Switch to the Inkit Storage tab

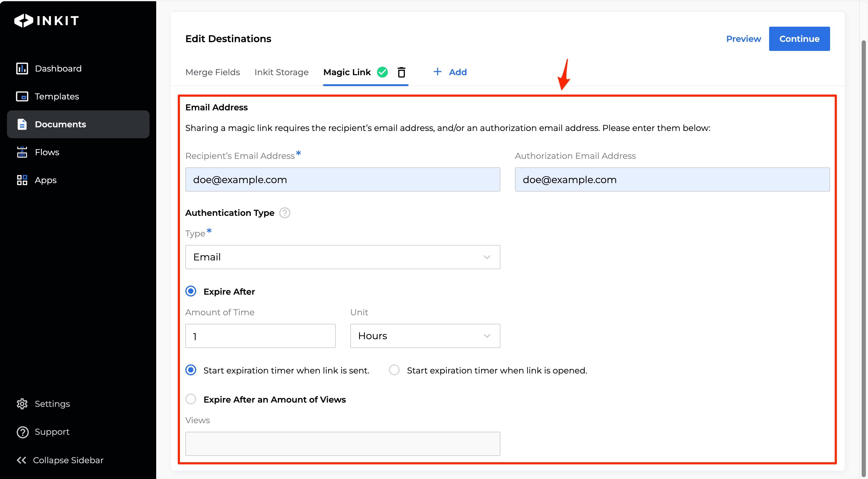tap(281, 72)
